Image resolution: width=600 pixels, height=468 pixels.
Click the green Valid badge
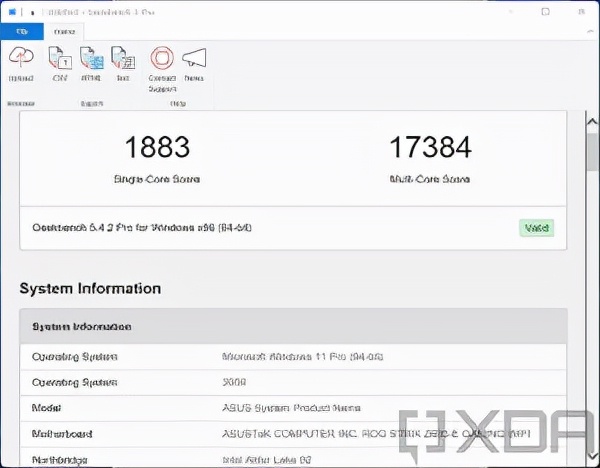tap(536, 228)
